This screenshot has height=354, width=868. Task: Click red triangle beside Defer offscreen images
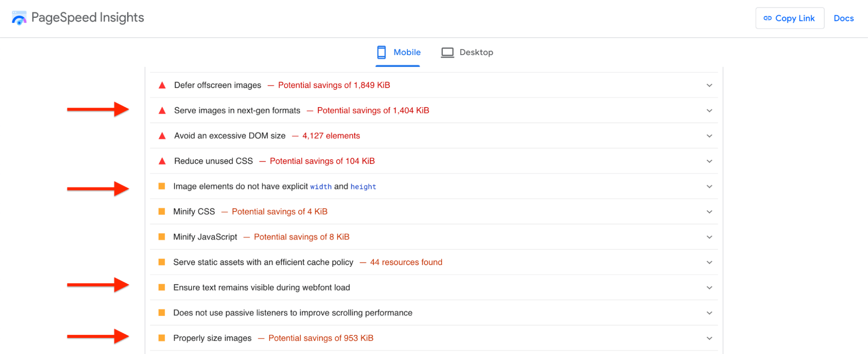162,85
